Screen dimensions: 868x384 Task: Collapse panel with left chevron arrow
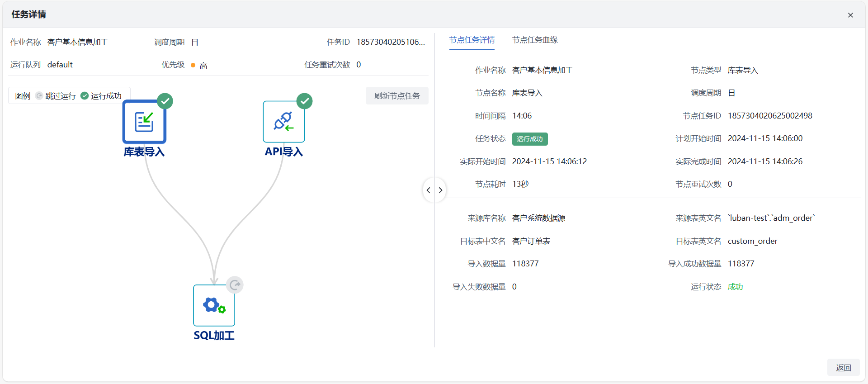click(429, 190)
